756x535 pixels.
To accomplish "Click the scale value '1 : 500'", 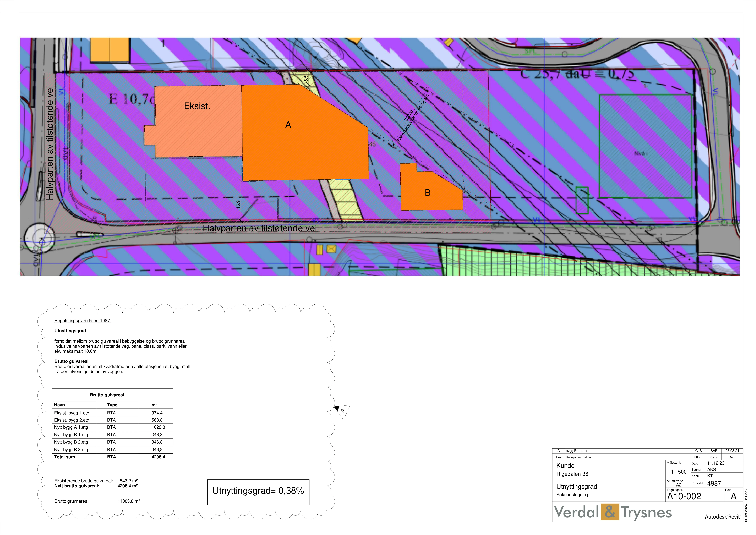I will pyautogui.click(x=679, y=472).
